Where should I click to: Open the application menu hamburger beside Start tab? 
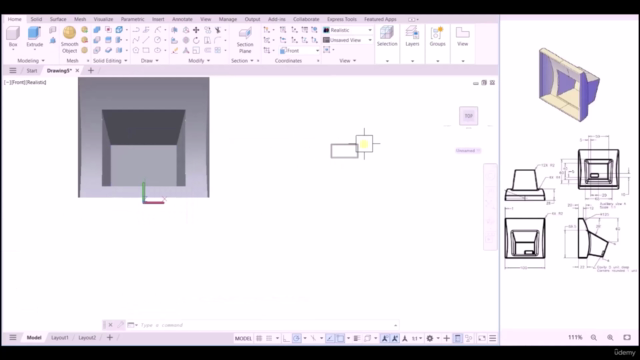13,71
